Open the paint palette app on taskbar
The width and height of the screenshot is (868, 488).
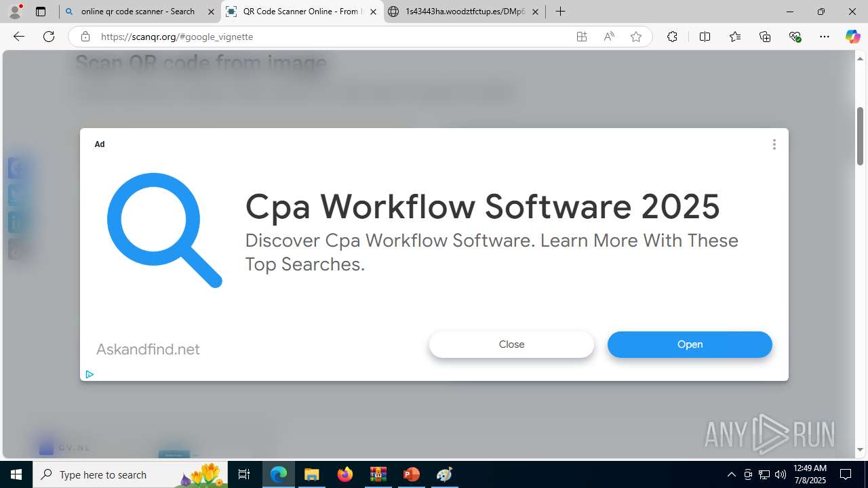(444, 474)
